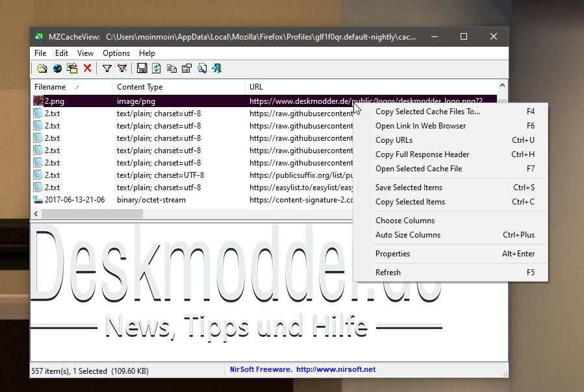Click the MZCacheView title bar app icon
This screenshot has width=584, height=392.
(x=39, y=37)
